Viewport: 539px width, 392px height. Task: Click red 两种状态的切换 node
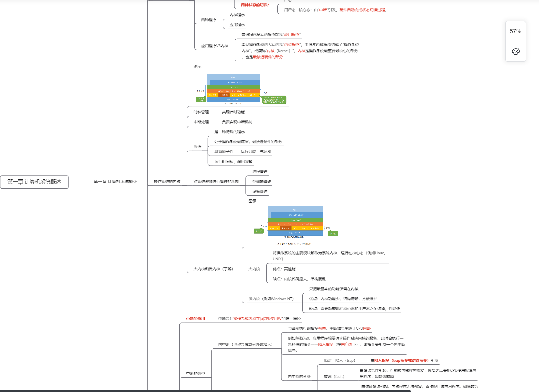[255, 5]
